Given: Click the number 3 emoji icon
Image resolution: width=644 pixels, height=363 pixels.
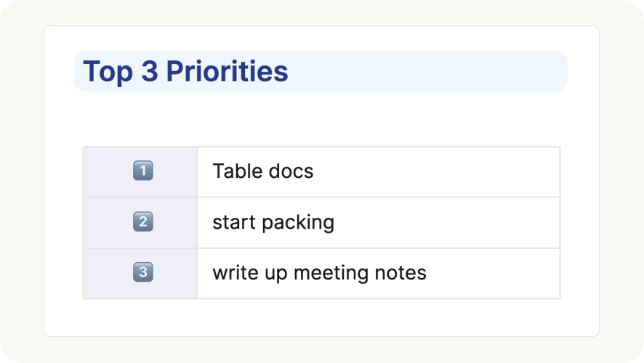Looking at the screenshot, I should (x=143, y=273).
